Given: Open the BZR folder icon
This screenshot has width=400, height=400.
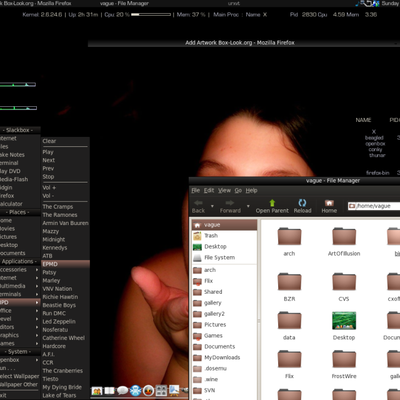Looking at the screenshot, I should (289, 282).
